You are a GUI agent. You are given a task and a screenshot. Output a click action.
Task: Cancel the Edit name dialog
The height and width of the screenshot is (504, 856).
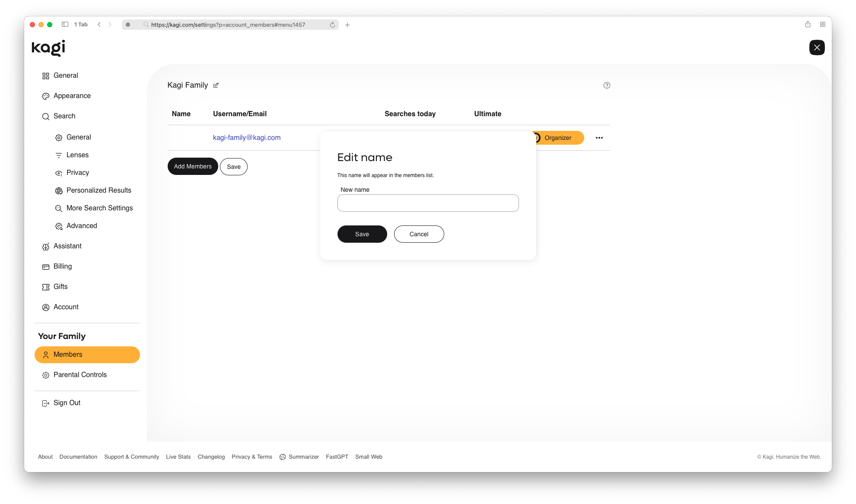tap(419, 234)
